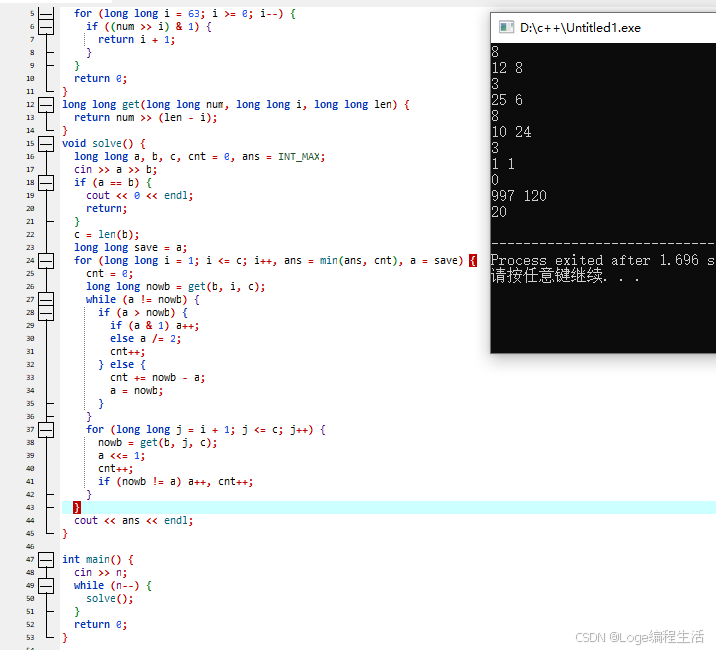Click the final '20' console output line
The image size is (716, 650).
pos(499,212)
